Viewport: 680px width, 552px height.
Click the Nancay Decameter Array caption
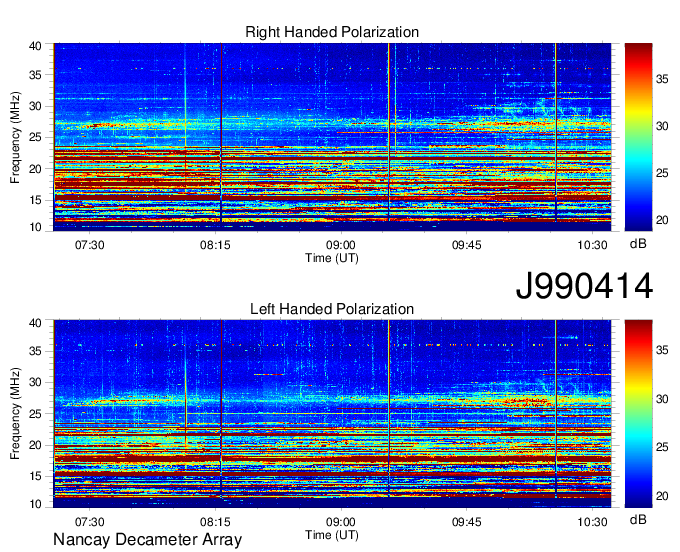147,539
